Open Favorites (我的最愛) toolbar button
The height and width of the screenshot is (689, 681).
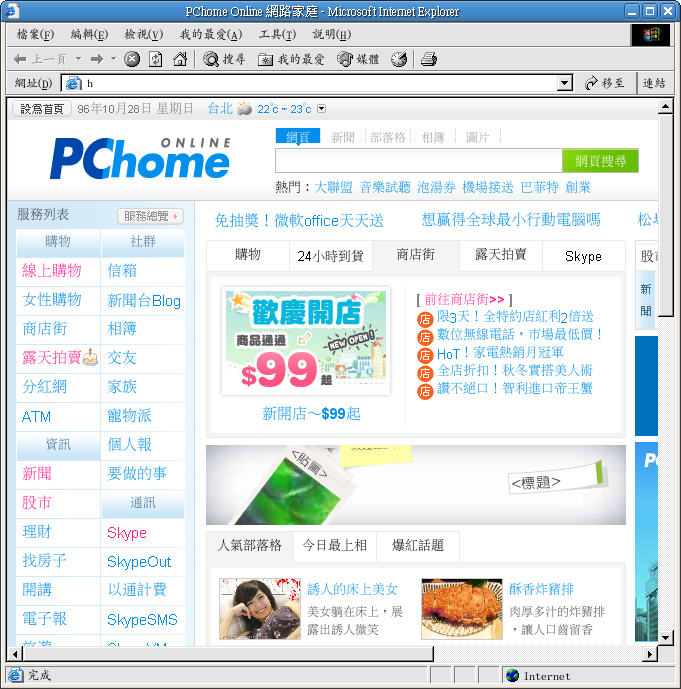[x=291, y=59]
